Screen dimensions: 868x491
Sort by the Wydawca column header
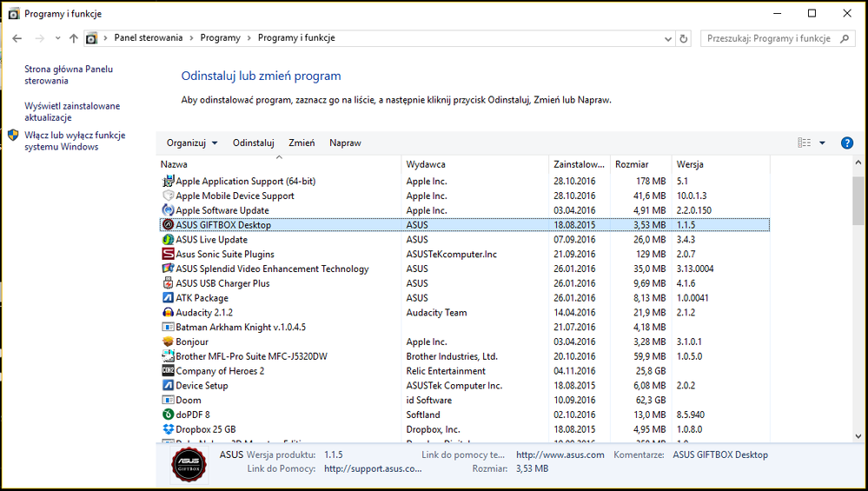474,164
